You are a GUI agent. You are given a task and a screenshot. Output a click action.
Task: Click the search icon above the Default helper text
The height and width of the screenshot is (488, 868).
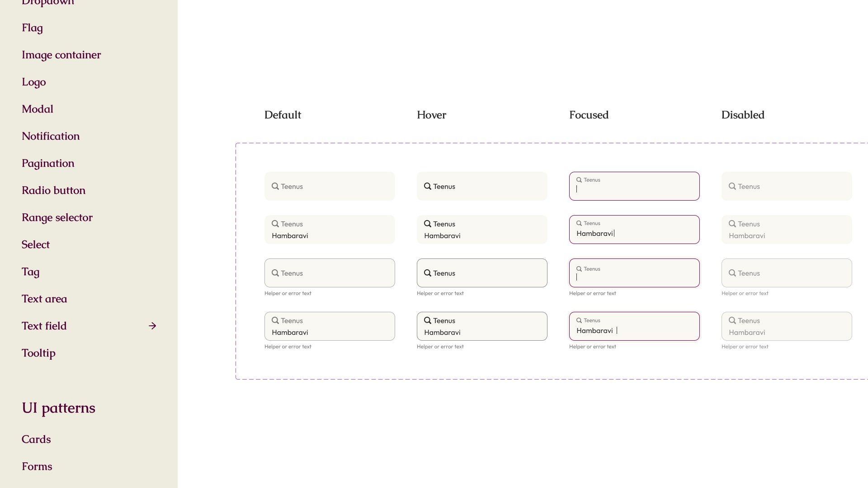[276, 273]
